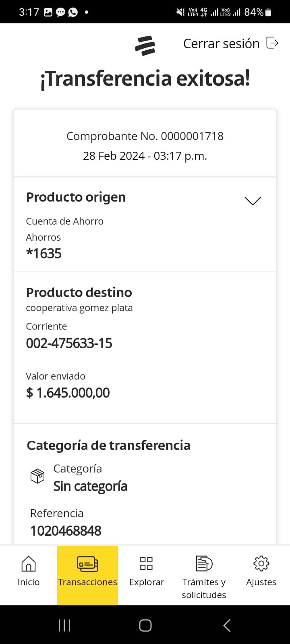This screenshot has height=644, width=290.
Task: Tap the Referencia number 1020468848
Action: pyautogui.click(x=66, y=531)
